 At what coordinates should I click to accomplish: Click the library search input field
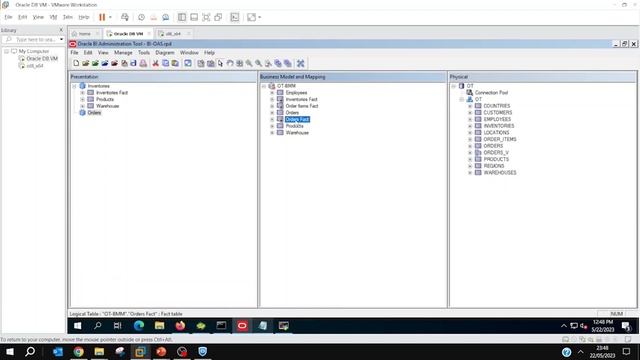pyautogui.click(x=35, y=40)
